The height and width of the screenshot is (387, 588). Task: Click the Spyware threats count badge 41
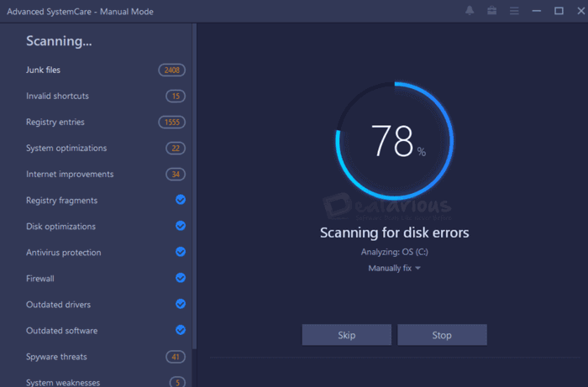coord(176,357)
